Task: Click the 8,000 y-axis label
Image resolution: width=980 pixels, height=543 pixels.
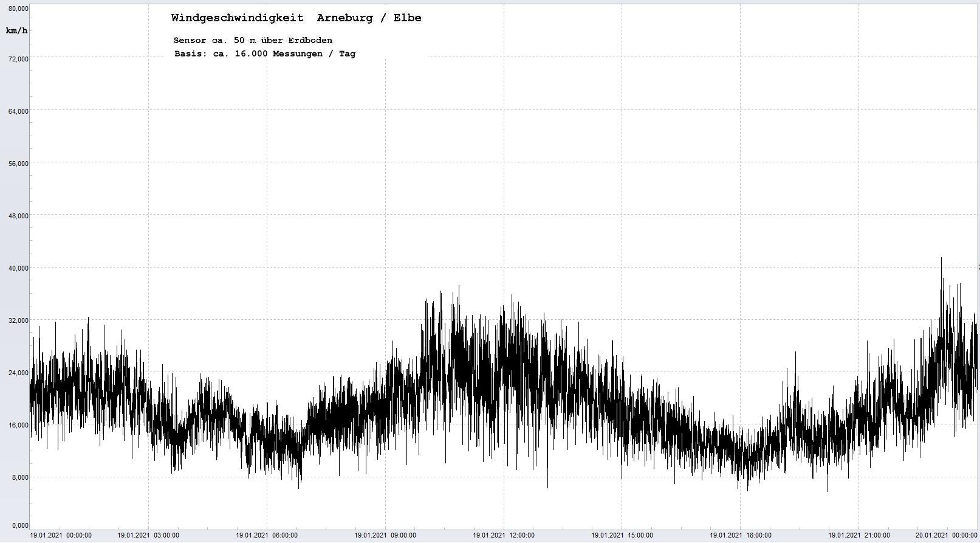Action: [x=20, y=477]
